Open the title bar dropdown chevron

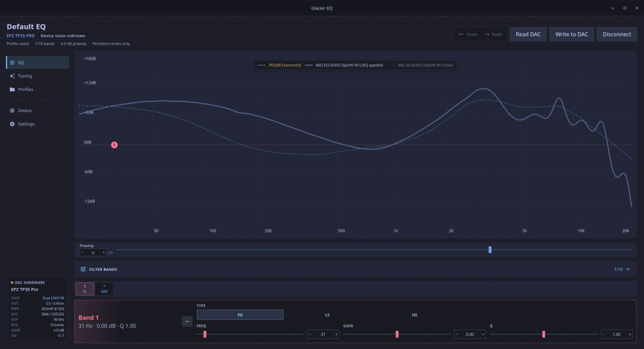pyautogui.click(x=613, y=8)
